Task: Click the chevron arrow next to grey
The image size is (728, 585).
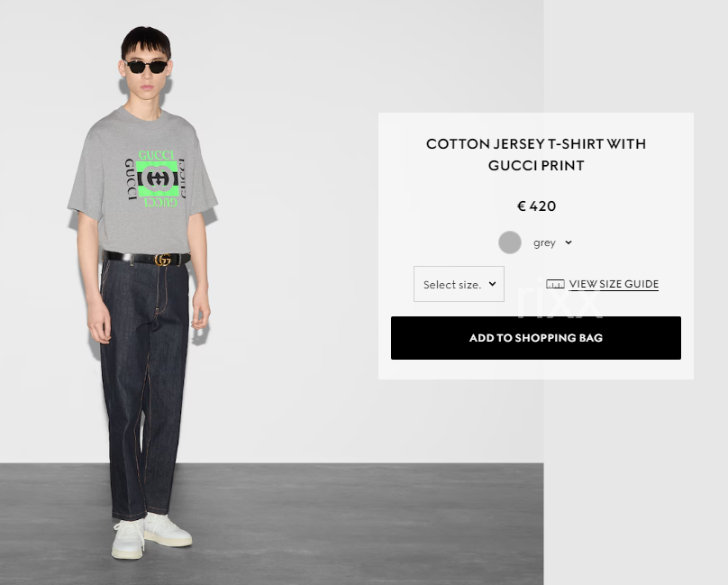Action: coord(569,242)
